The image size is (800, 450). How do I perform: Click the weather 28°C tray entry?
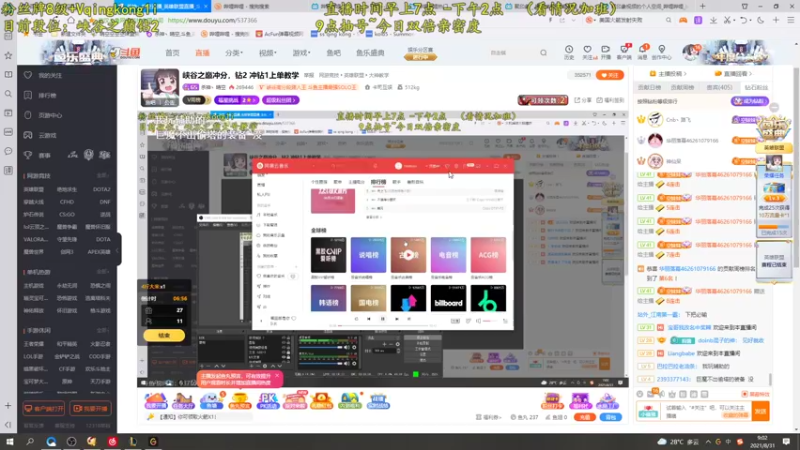tap(678, 441)
